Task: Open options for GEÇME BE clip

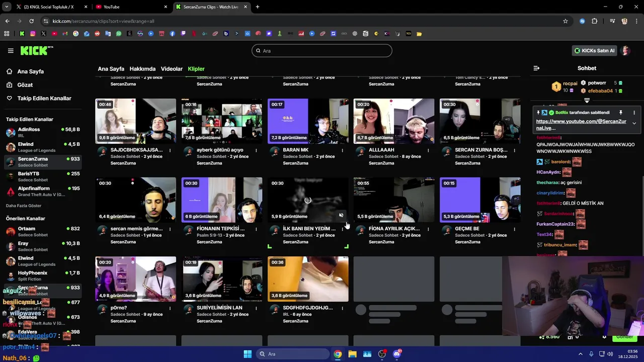Action: pyautogui.click(x=514, y=229)
